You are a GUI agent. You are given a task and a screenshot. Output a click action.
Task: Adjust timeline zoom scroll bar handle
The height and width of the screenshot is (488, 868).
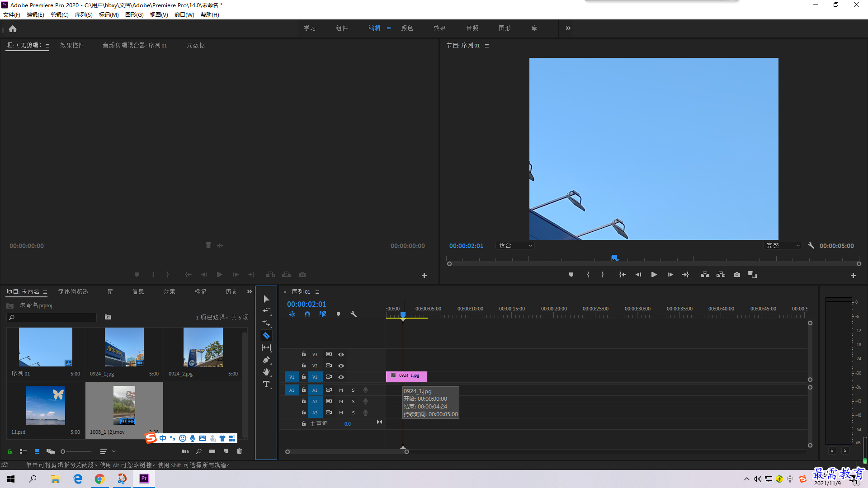[x=406, y=451]
